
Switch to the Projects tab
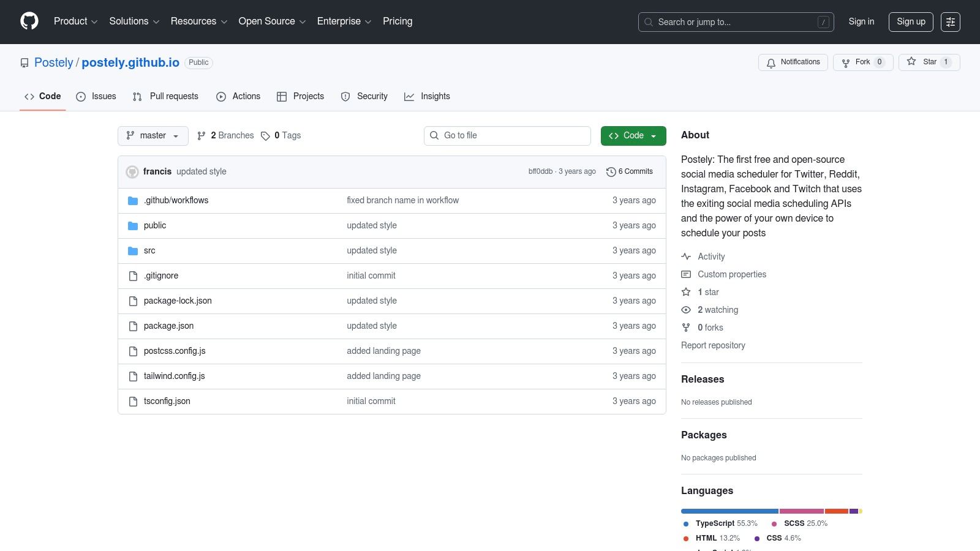(x=300, y=97)
